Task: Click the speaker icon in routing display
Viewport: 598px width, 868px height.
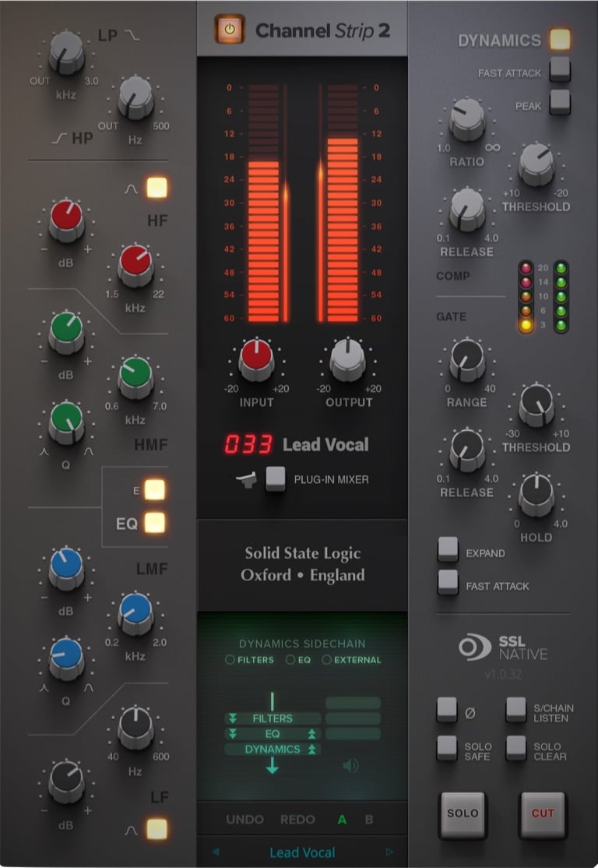Action: click(350, 766)
